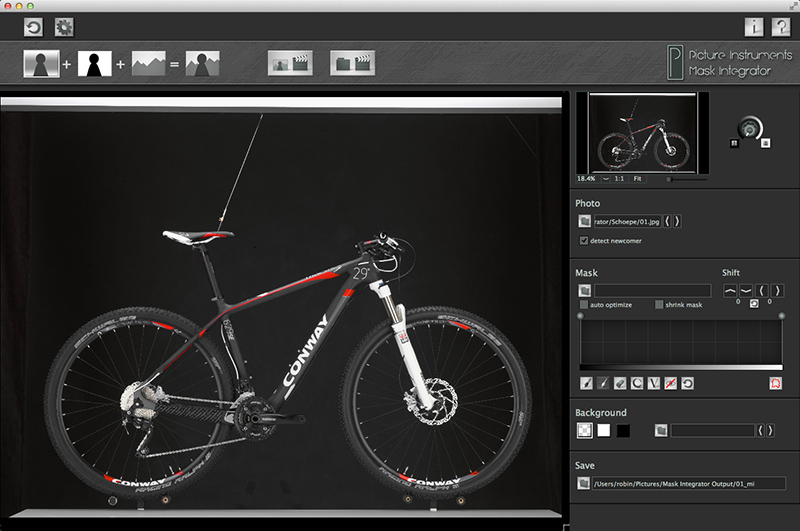
Task: Select the black background swatch
Action: 623,431
